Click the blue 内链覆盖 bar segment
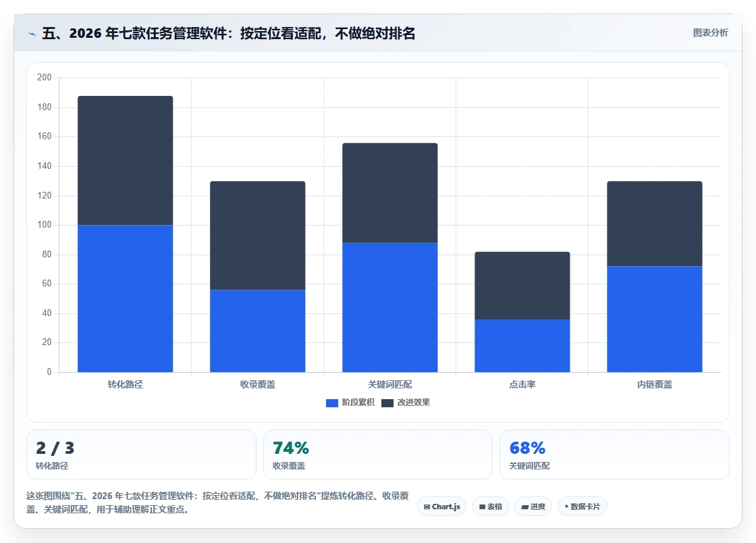Image resolution: width=756 pixels, height=543 pixels. pyautogui.click(x=655, y=319)
